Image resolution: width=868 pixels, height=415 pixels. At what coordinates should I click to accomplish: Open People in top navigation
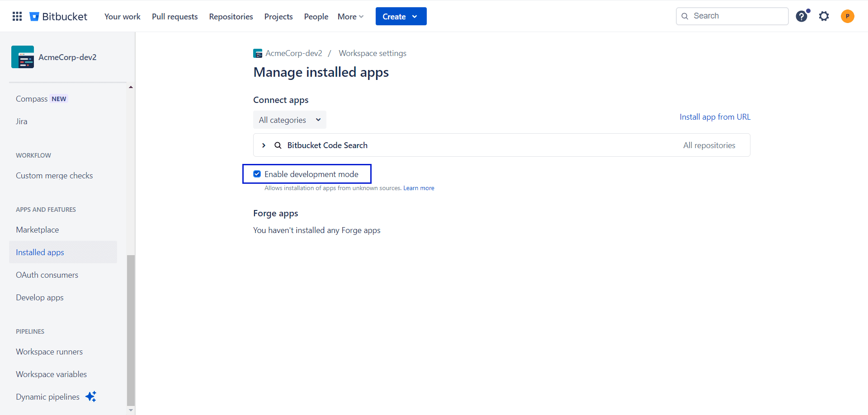316,17
